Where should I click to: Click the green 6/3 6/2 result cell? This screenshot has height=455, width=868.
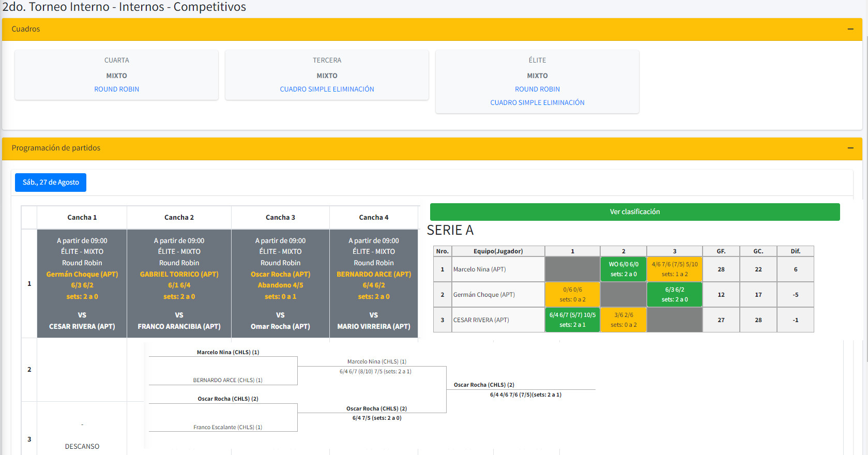click(x=674, y=295)
